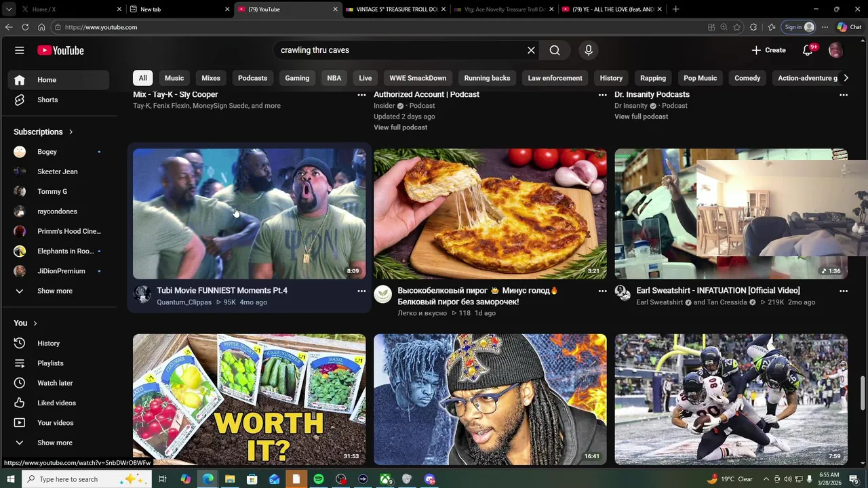Screen dimensions: 868x488
Task: Open the Tubi Movie FUNNIEST Moments thumbnail
Action: pyautogui.click(x=249, y=213)
